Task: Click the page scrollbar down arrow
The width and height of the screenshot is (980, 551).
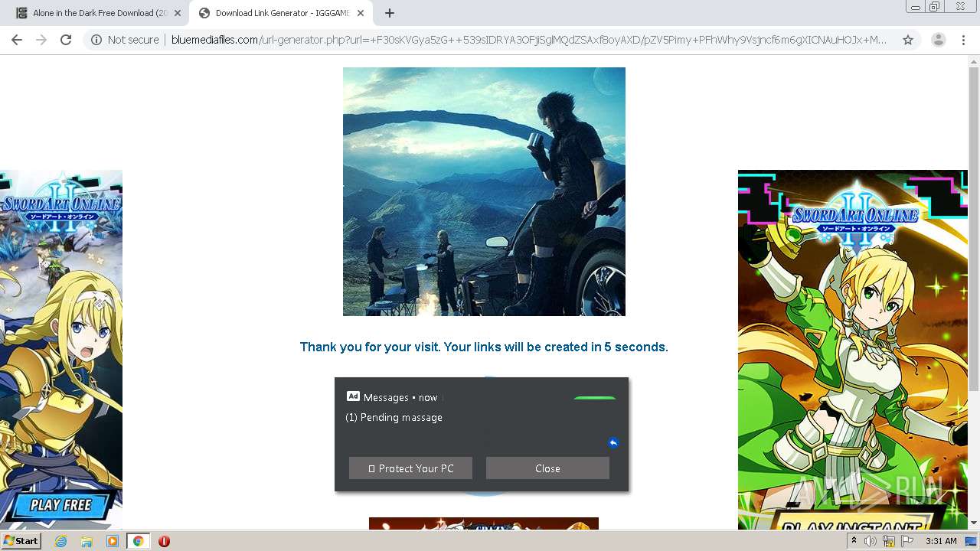Action: click(974, 523)
